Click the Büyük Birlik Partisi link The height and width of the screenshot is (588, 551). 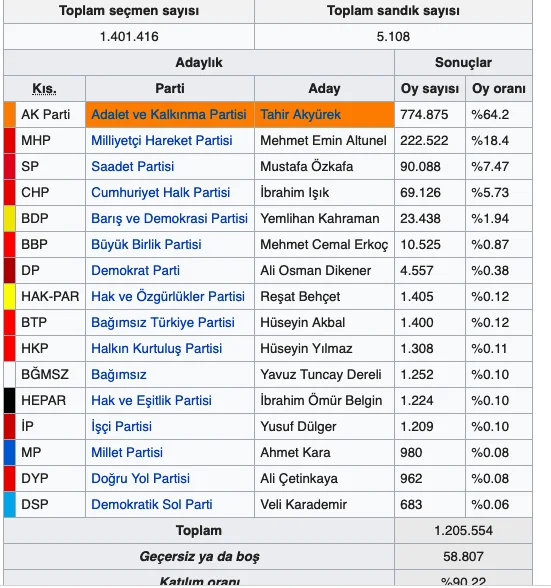click(x=146, y=244)
